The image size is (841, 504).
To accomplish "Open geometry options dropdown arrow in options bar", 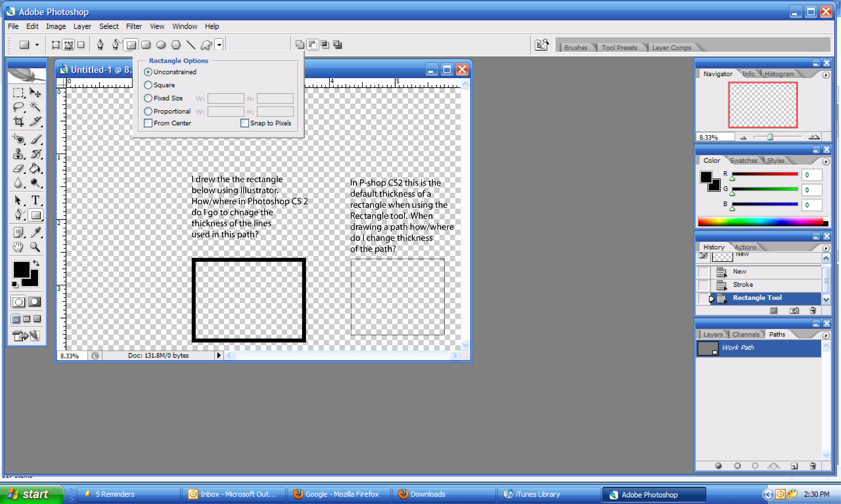I will coord(219,44).
